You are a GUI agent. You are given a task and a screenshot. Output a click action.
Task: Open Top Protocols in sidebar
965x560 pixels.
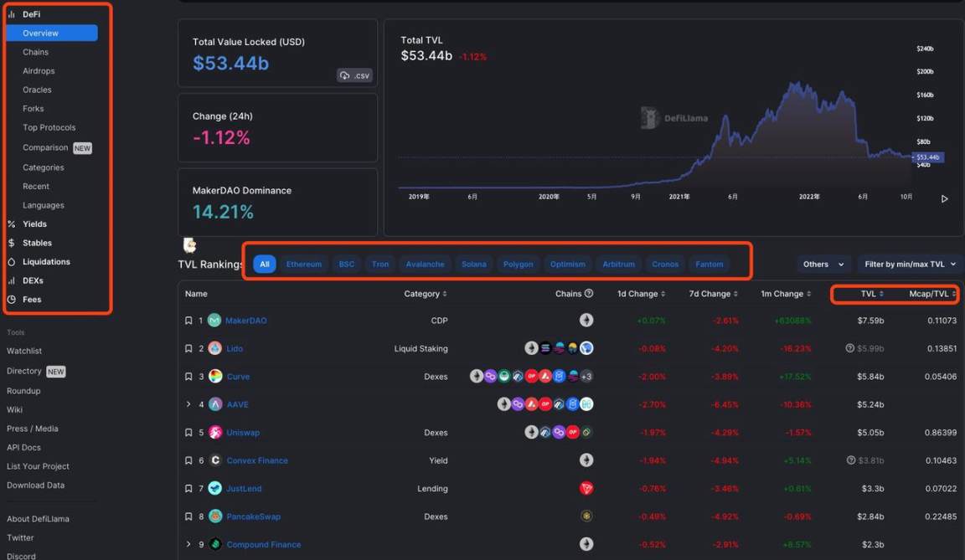click(x=49, y=127)
